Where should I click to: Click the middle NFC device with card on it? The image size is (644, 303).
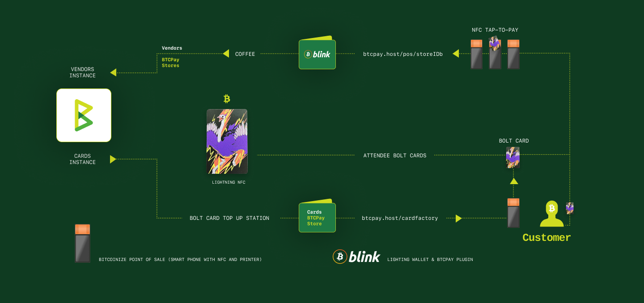[495, 53]
